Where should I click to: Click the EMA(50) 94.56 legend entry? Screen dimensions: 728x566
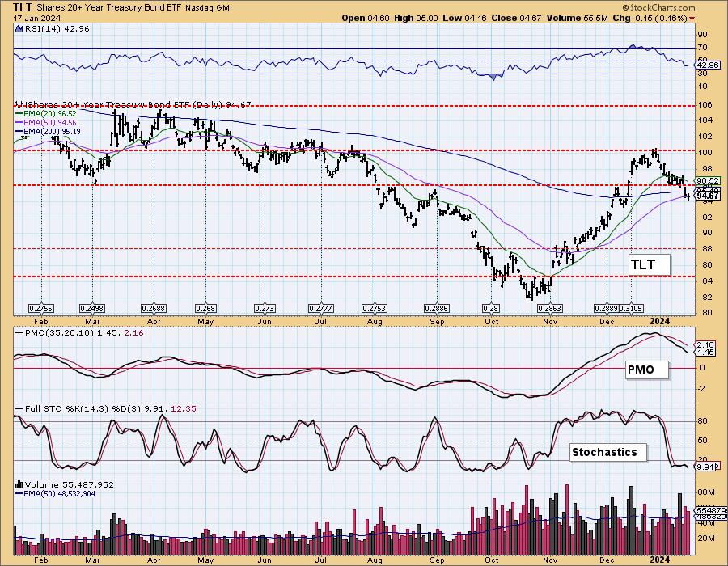(x=49, y=123)
